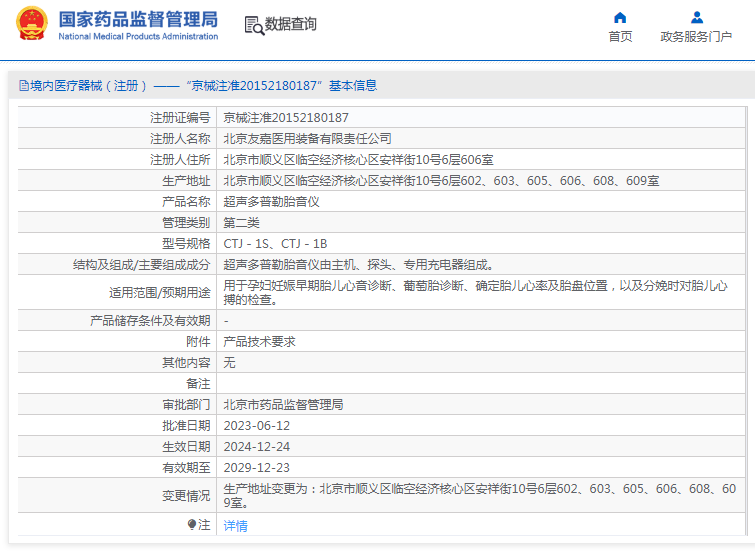The width and height of the screenshot is (755, 553).
Task: Click the national emblem logo
Action: coord(32,23)
